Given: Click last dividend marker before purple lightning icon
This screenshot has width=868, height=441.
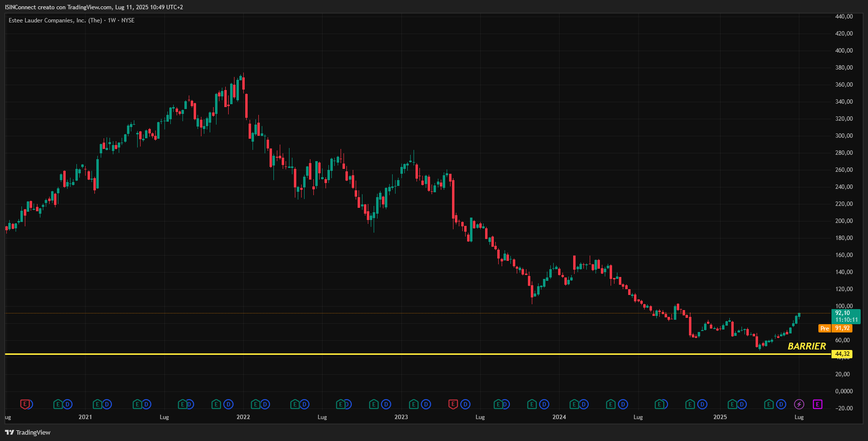Looking at the screenshot, I should click(781, 404).
